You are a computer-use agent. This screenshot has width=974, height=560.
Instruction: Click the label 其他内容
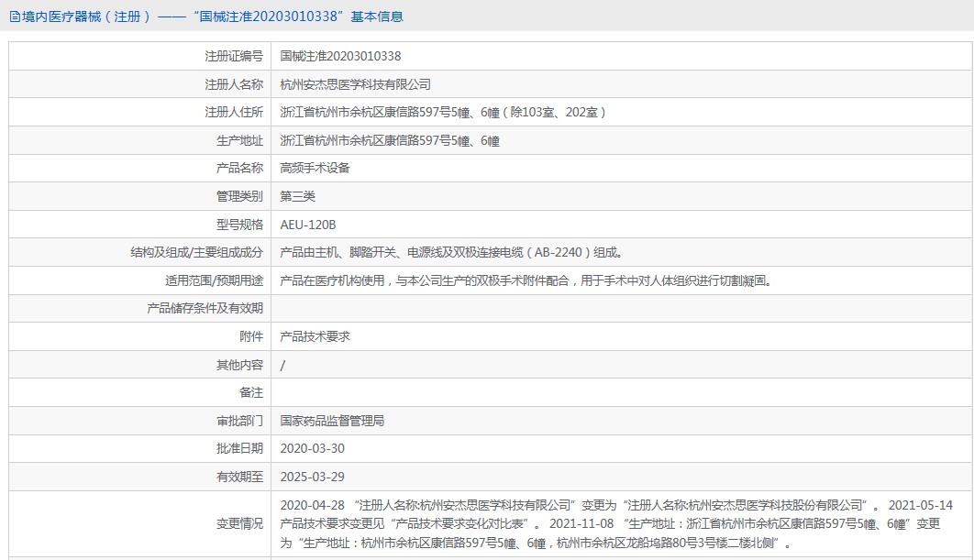point(239,365)
